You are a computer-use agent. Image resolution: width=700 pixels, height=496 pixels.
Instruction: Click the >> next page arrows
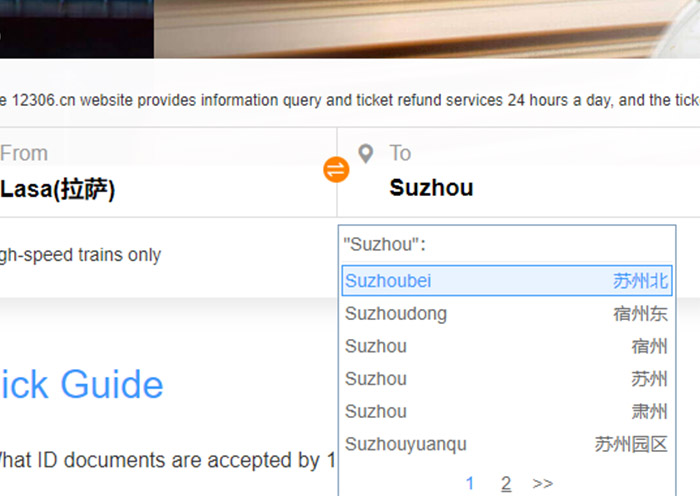coord(542,483)
